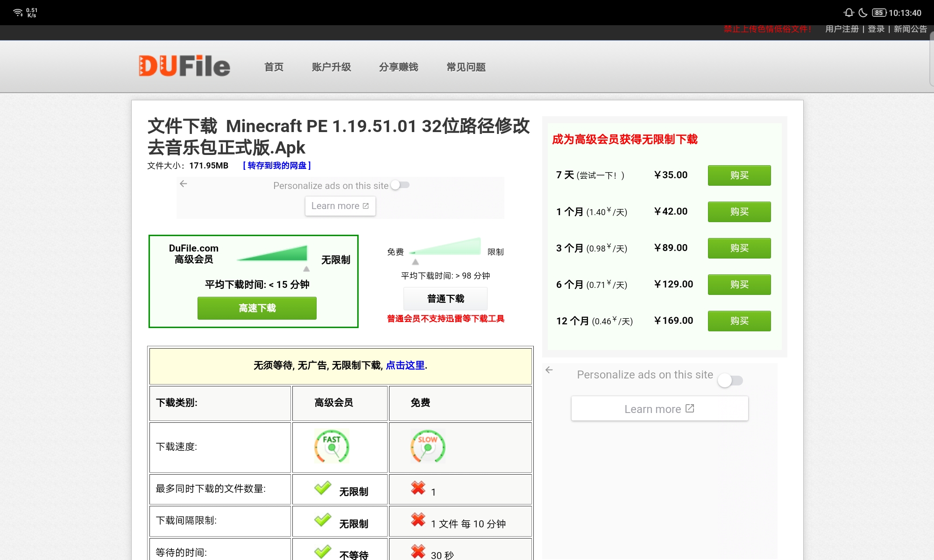Click green checkmark in simultaneous downloads row
The width and height of the screenshot is (934, 560).
pos(323,488)
